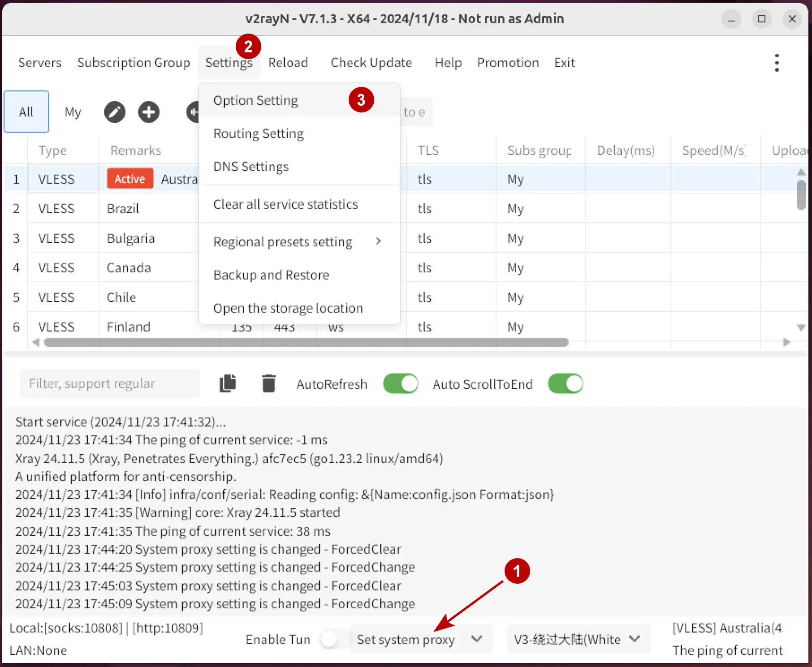Open the Set system proxy dropdown
Screen dimensions: 812x667
[x=421, y=639]
